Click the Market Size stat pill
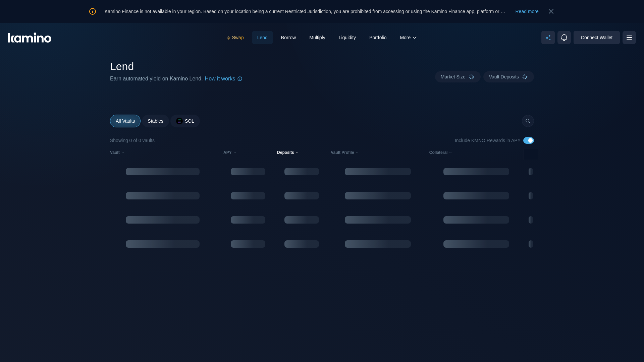Viewport: 644px width, 362px height. 458,77
